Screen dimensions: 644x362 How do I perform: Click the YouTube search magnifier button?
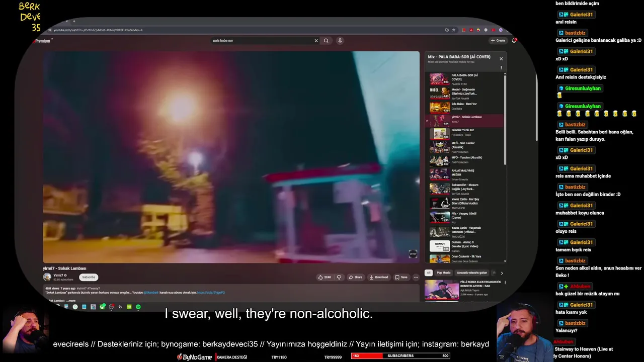(326, 41)
